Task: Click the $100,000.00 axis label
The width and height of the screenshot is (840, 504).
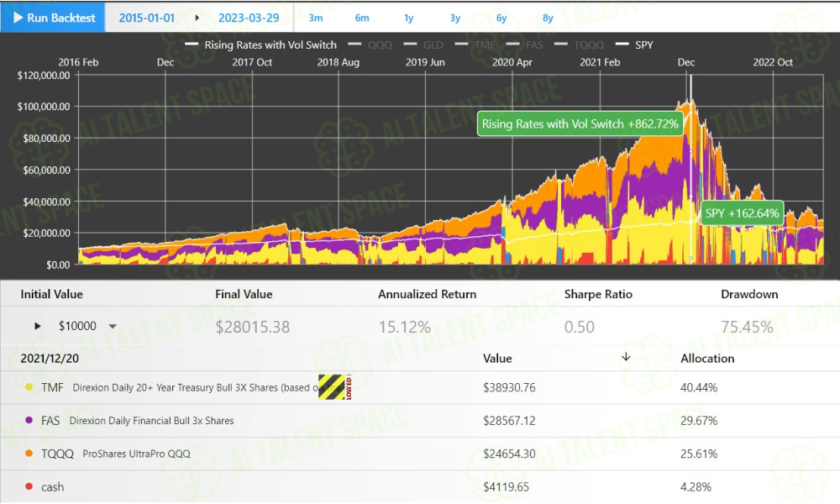Action: tap(44, 107)
